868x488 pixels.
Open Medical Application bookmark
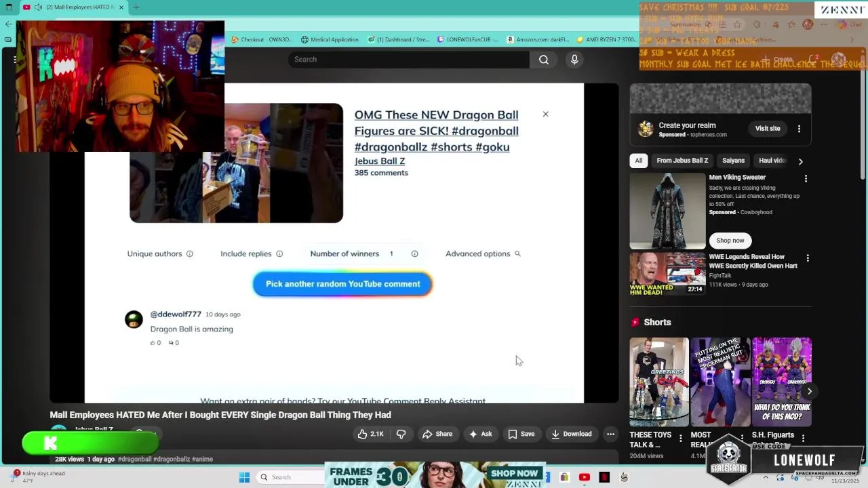pos(330,39)
